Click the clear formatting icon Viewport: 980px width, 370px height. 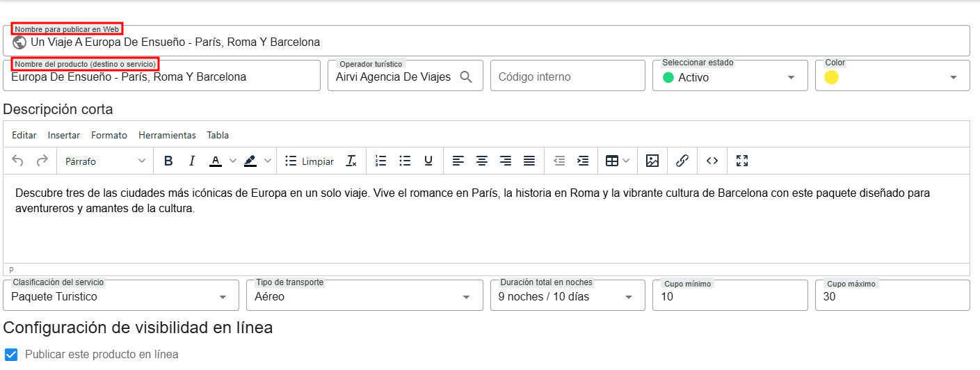coord(351,161)
